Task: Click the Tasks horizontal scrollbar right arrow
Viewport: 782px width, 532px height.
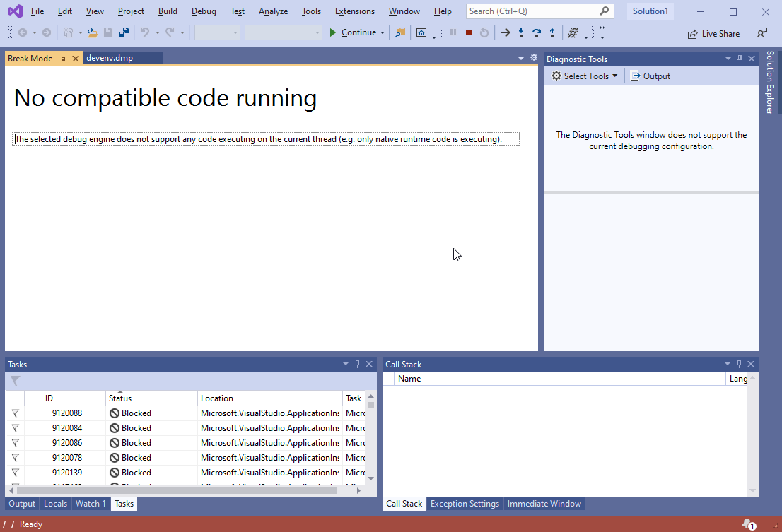Action: point(358,490)
